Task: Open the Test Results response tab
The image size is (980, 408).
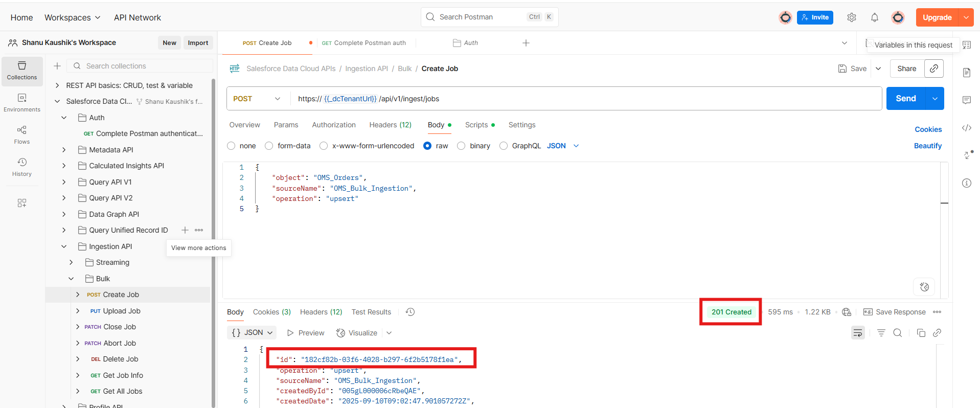Action: pos(371,312)
